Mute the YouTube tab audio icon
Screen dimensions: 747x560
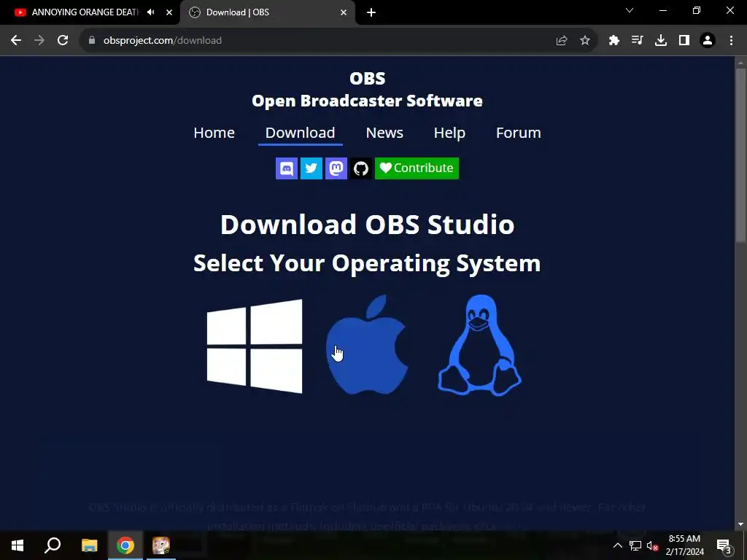(151, 12)
